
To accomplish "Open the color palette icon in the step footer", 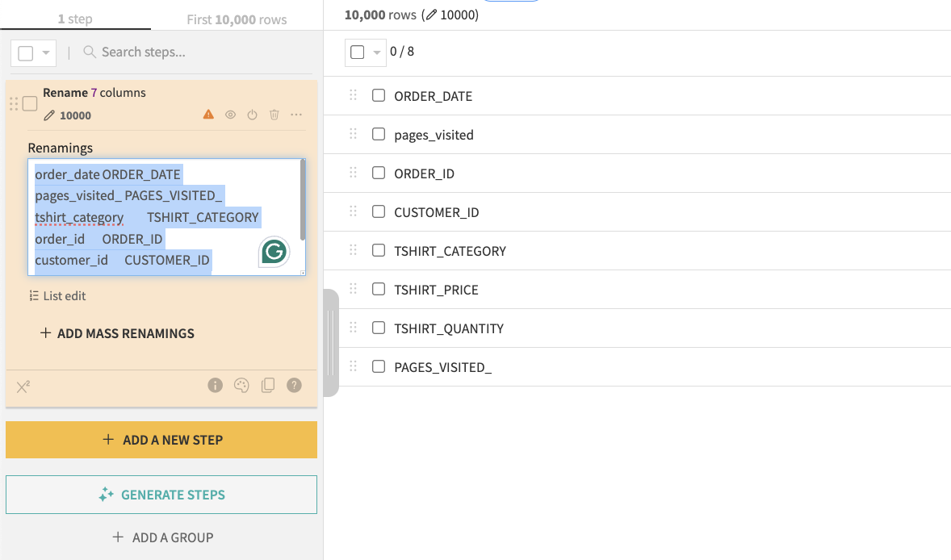I will [x=241, y=385].
